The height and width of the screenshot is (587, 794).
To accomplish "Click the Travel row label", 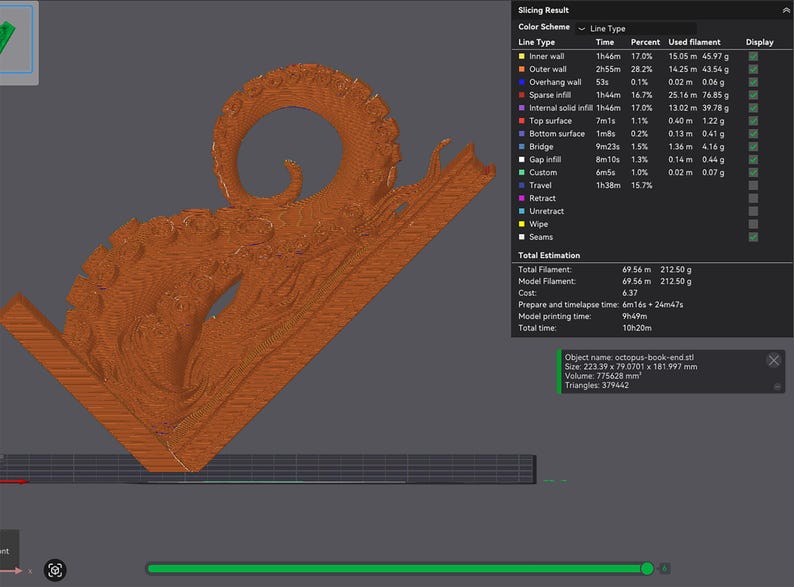I will 540,186.
